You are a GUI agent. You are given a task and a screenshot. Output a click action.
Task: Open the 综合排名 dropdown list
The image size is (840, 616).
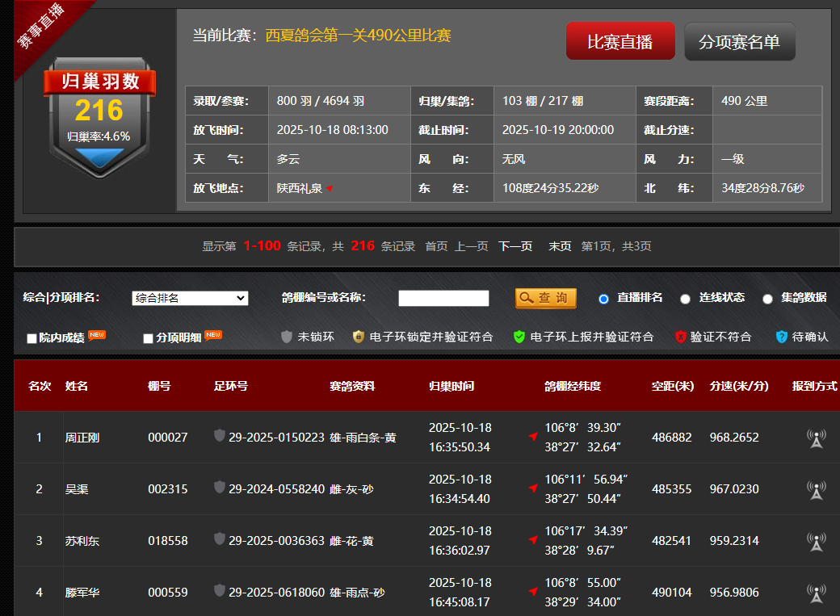tap(190, 299)
